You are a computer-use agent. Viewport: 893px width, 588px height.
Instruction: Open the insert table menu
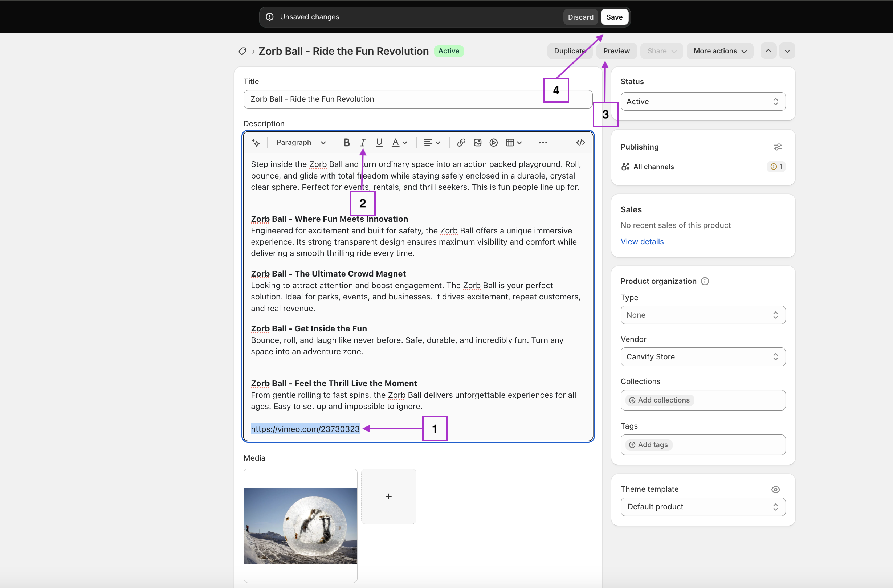(x=514, y=143)
